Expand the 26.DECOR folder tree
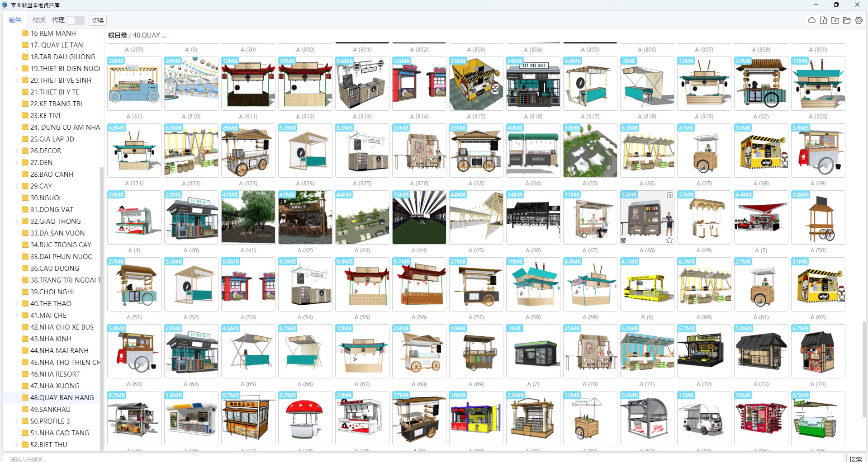The image size is (868, 462). coord(17,151)
